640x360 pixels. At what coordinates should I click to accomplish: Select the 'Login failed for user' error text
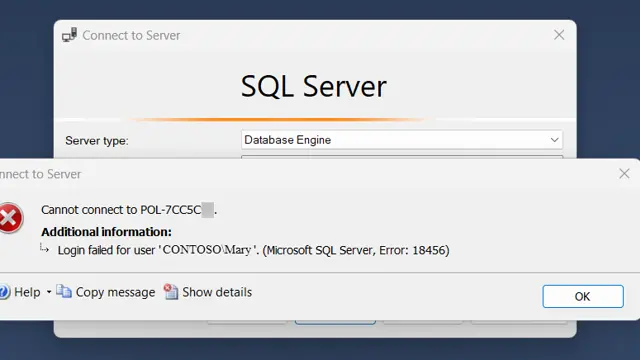(x=253, y=250)
